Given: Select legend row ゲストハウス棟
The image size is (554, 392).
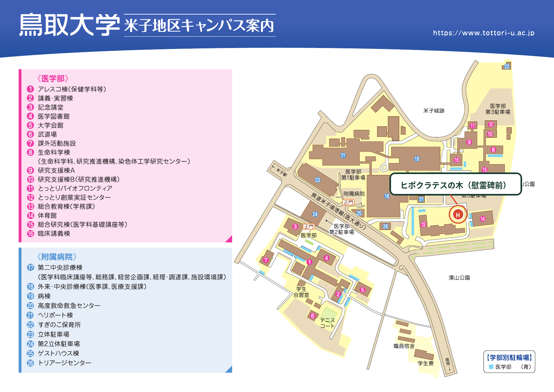Looking at the screenshot, I should coord(53,353).
